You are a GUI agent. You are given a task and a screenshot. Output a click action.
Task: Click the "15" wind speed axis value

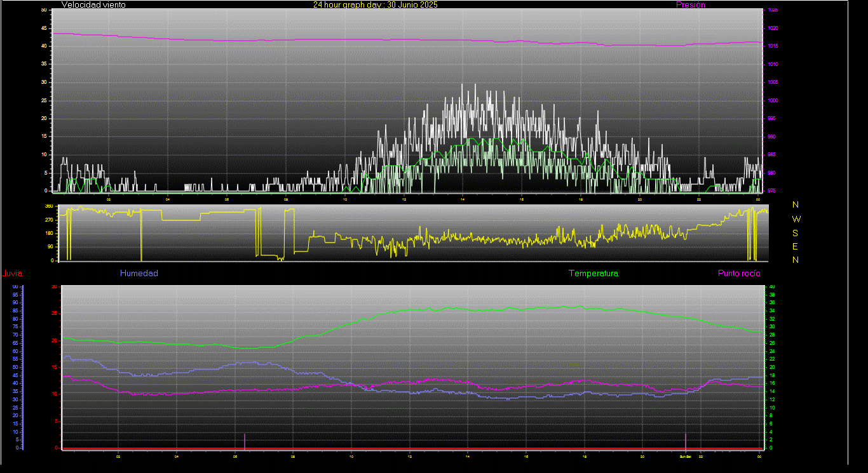(x=44, y=137)
